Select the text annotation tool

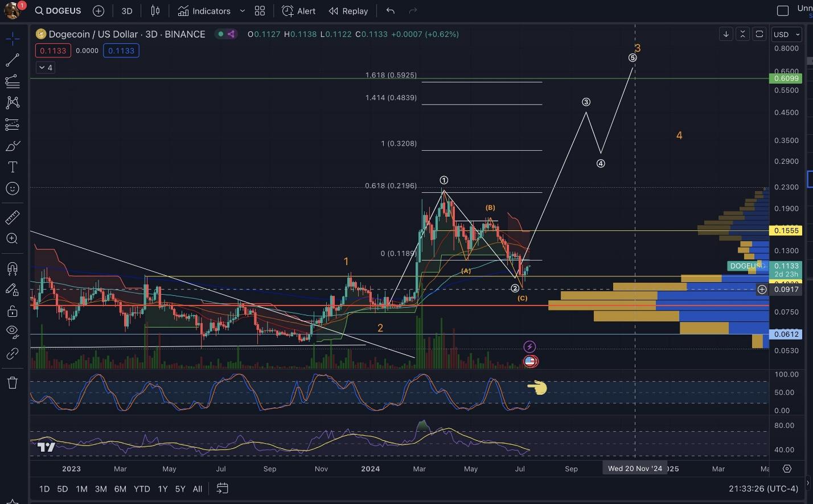13,167
